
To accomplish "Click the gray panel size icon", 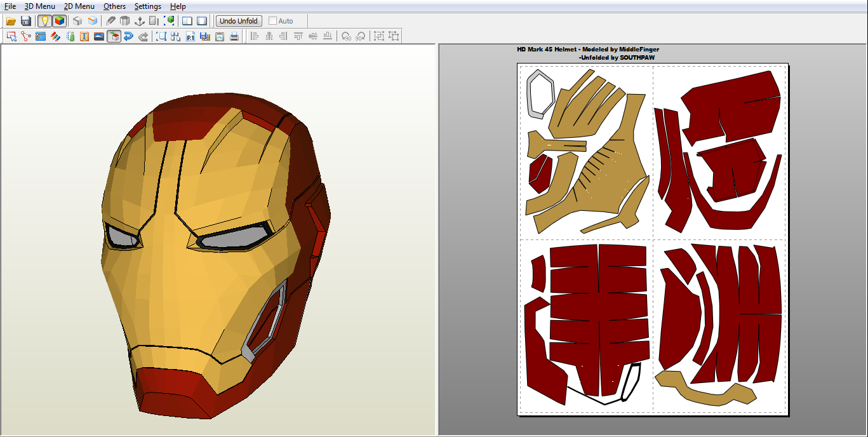I will pyautogui.click(x=154, y=21).
